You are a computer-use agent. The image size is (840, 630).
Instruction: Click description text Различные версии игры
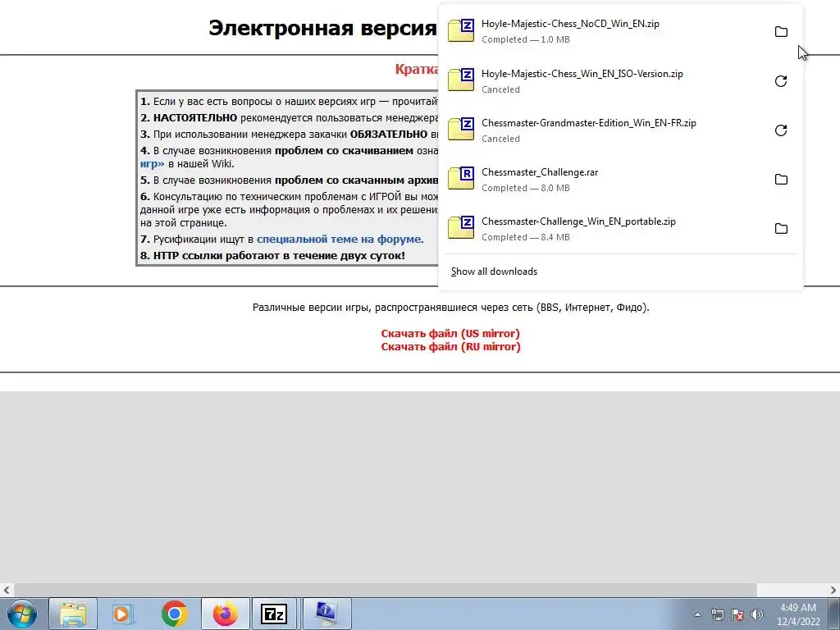coord(450,308)
